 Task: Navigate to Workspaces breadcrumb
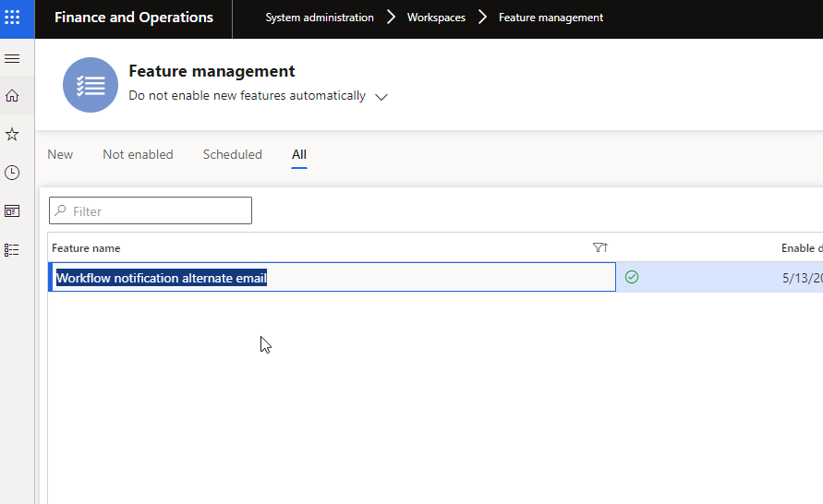(x=436, y=18)
